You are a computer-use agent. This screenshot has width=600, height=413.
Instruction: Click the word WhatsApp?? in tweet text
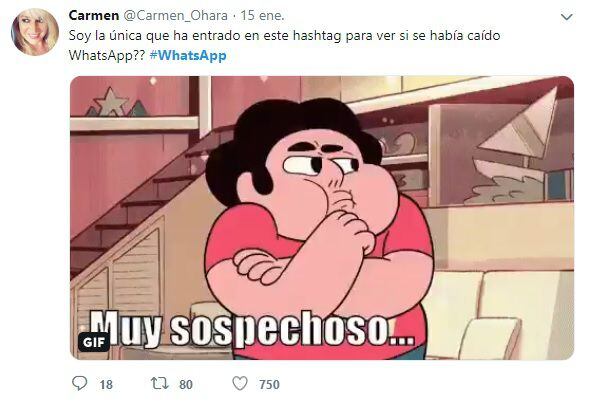107,55
